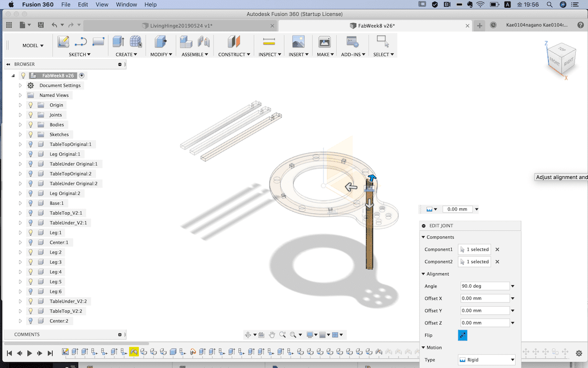This screenshot has width=588, height=368.
Task: Click the floating 0.00 mm input field
Action: tap(457, 209)
